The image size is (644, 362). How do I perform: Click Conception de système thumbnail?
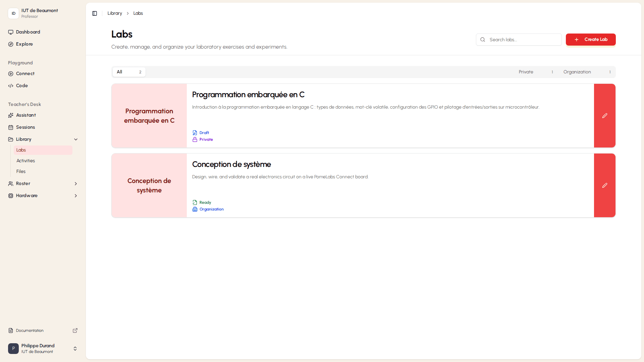149,185
